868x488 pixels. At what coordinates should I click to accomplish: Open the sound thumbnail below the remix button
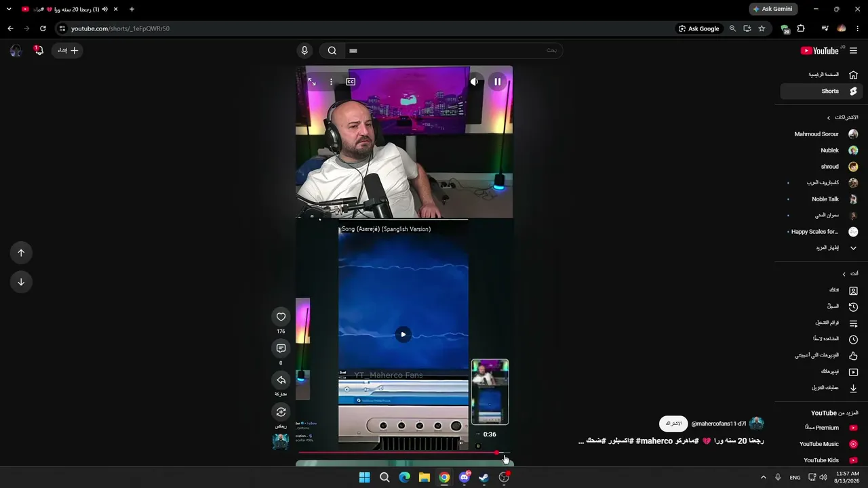point(281,441)
